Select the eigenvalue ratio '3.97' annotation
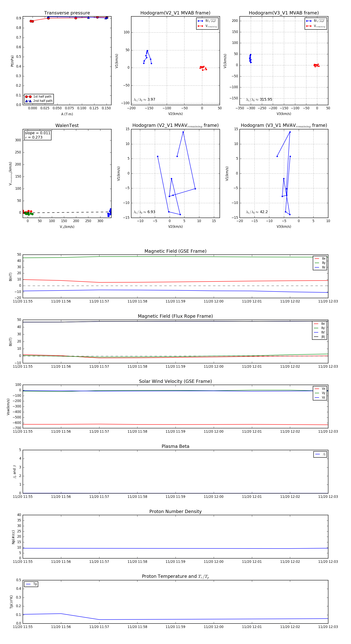 144,100
